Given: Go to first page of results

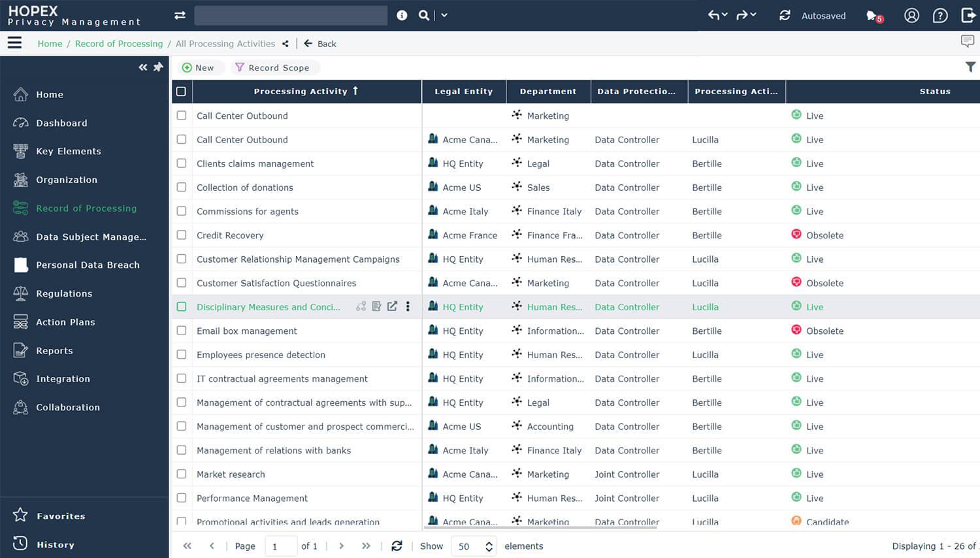Looking at the screenshot, I should (x=188, y=546).
